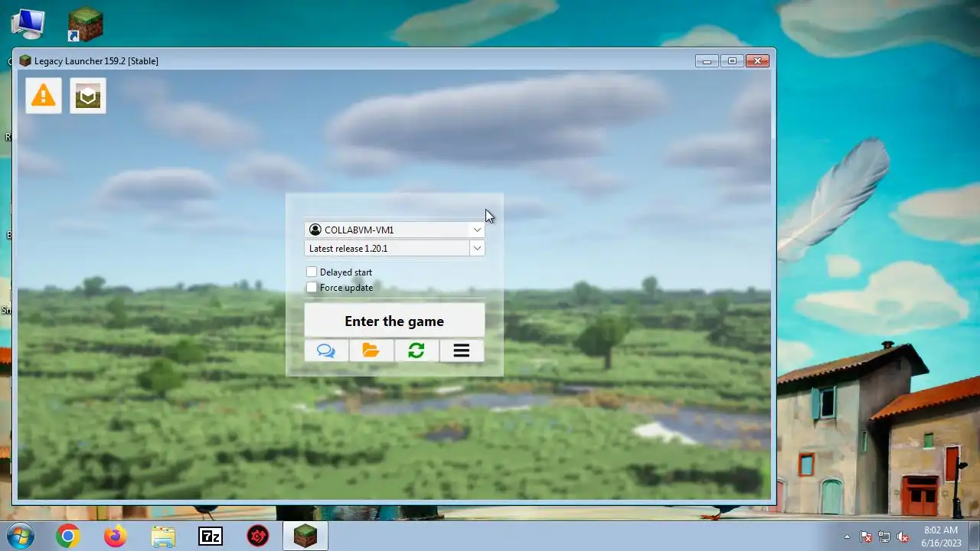Launch Firefox from taskbar

116,536
